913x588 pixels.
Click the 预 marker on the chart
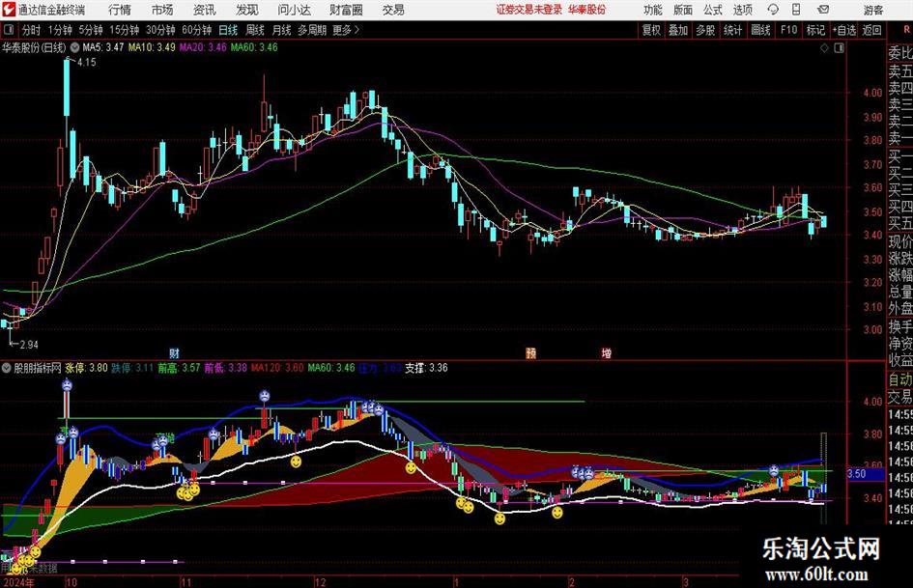(x=531, y=352)
